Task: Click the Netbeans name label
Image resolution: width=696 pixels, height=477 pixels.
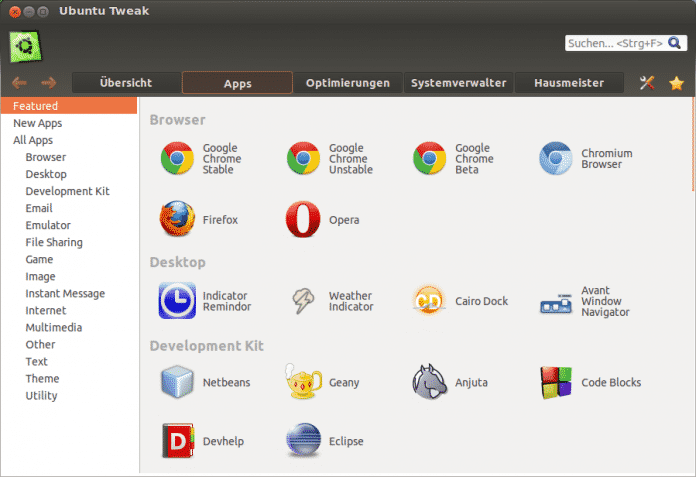Action: (x=226, y=382)
